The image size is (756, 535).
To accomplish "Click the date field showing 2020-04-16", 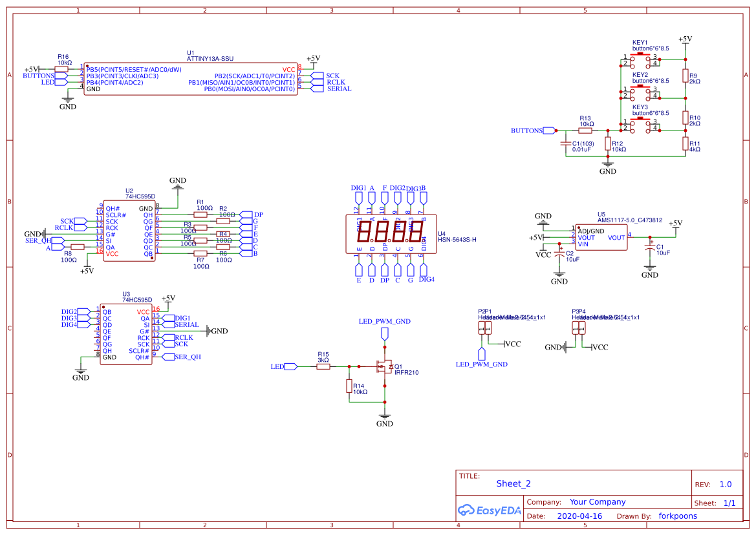I will [x=579, y=516].
